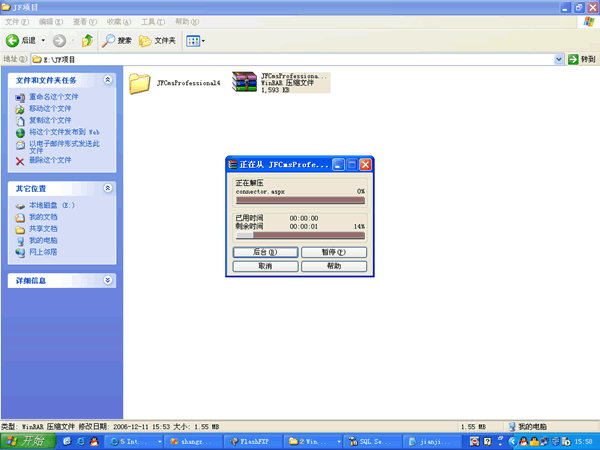
Task: Open the address bar dropdown arrow
Action: (559, 59)
